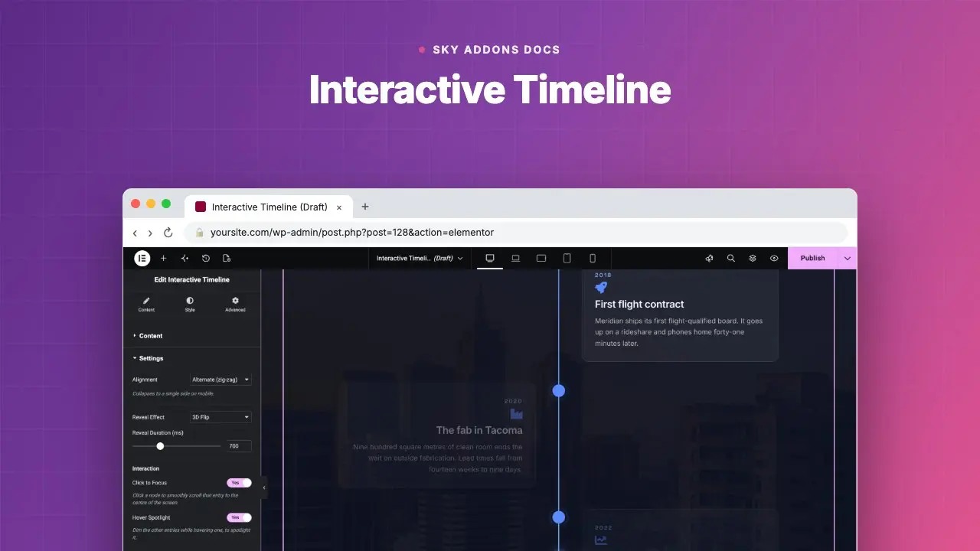This screenshot has width=980, height=551.
Task: Open the Publish options arrow
Action: coord(848,258)
